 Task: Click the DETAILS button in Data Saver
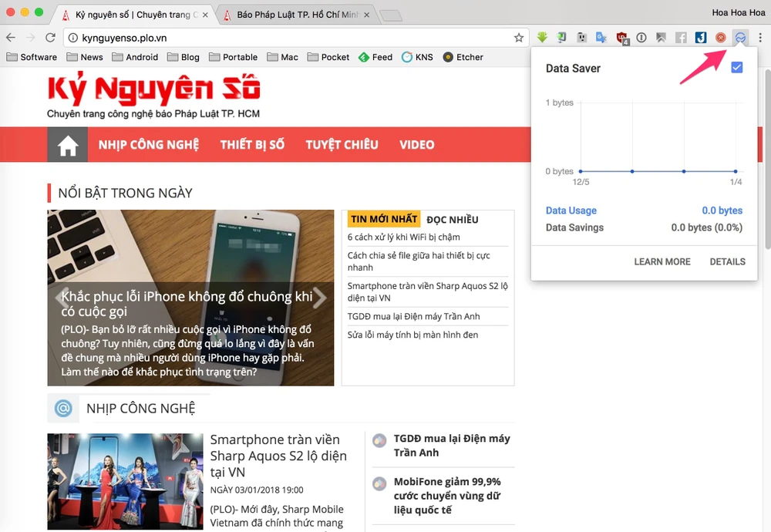pyautogui.click(x=727, y=262)
